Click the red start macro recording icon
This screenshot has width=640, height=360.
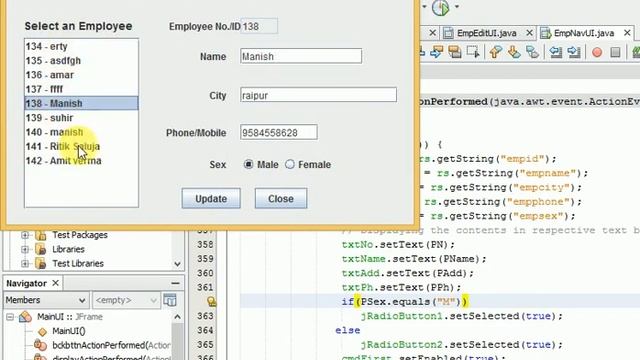click(x=597, y=52)
